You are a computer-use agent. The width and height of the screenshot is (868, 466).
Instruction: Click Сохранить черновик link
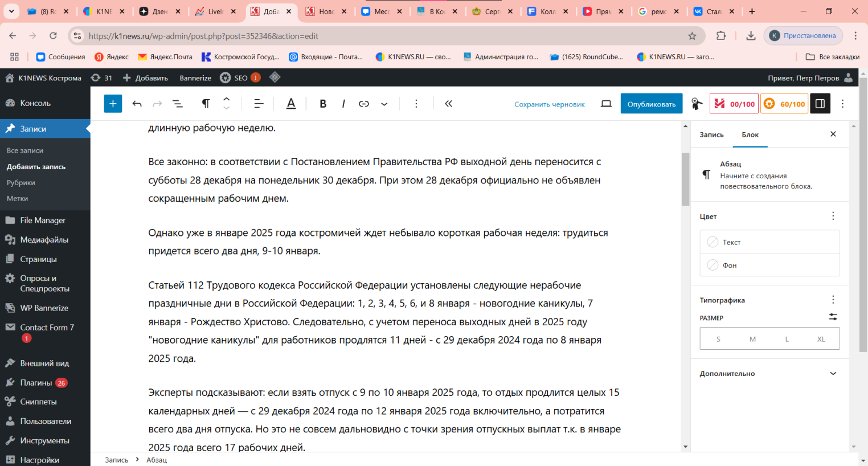pyautogui.click(x=549, y=104)
